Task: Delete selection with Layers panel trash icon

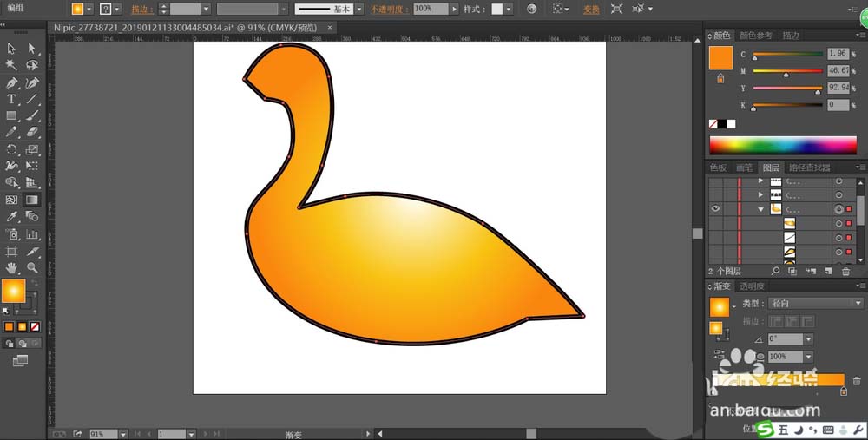Action: (x=845, y=271)
